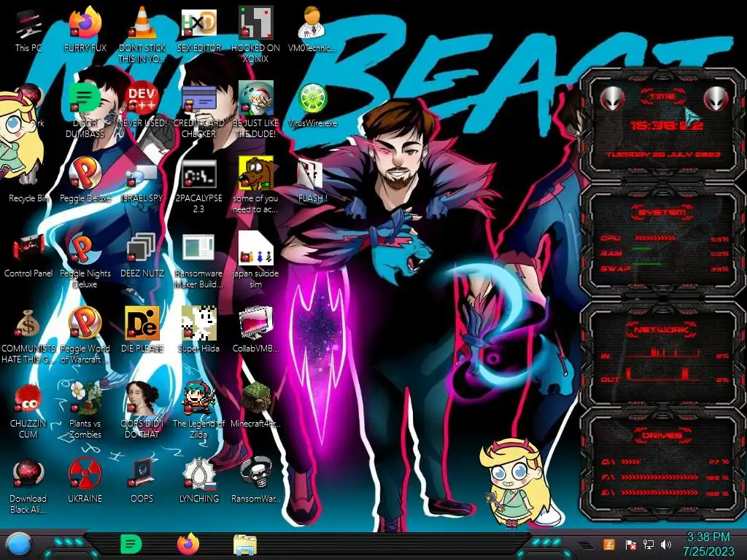Click the orange Java tray icon
Image resolution: width=747 pixels, height=560 pixels.
click(608, 544)
